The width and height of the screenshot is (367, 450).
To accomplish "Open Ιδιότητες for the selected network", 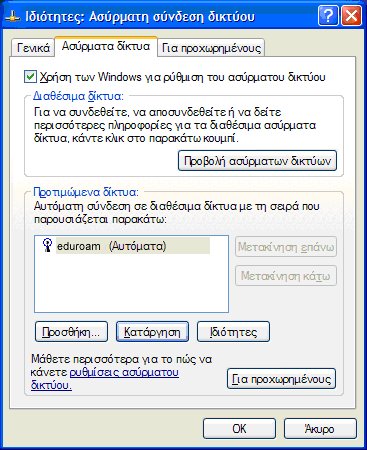I will coord(233,332).
